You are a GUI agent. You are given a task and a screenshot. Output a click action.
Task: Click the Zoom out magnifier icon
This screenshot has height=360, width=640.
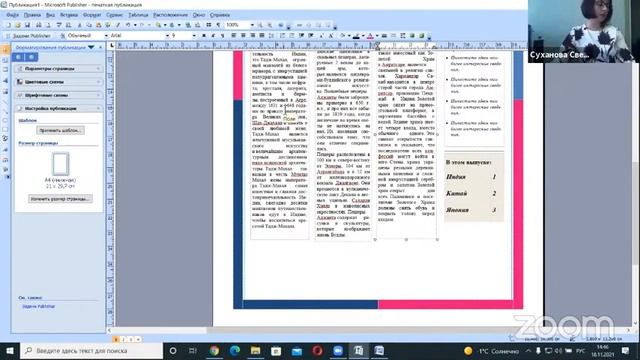[260, 25]
